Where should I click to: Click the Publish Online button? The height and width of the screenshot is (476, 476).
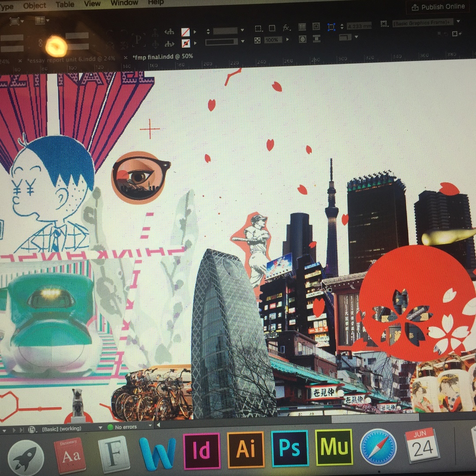(x=438, y=7)
